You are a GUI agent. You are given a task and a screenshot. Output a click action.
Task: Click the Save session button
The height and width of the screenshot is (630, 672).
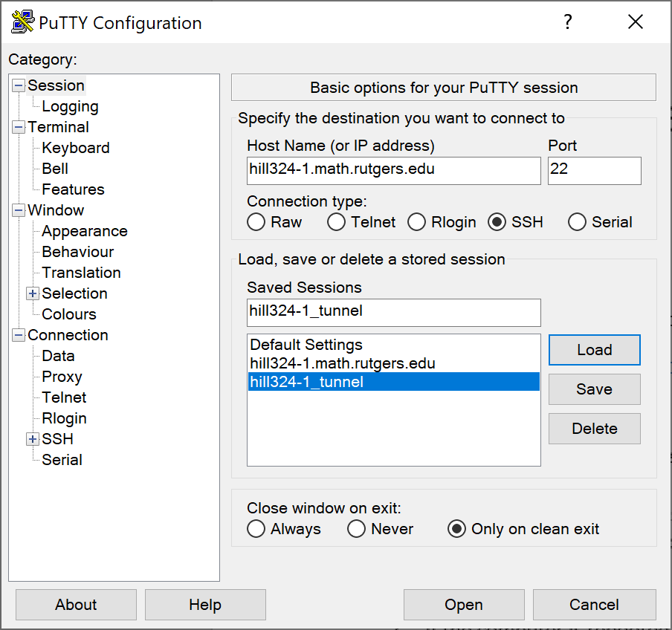pyautogui.click(x=595, y=389)
